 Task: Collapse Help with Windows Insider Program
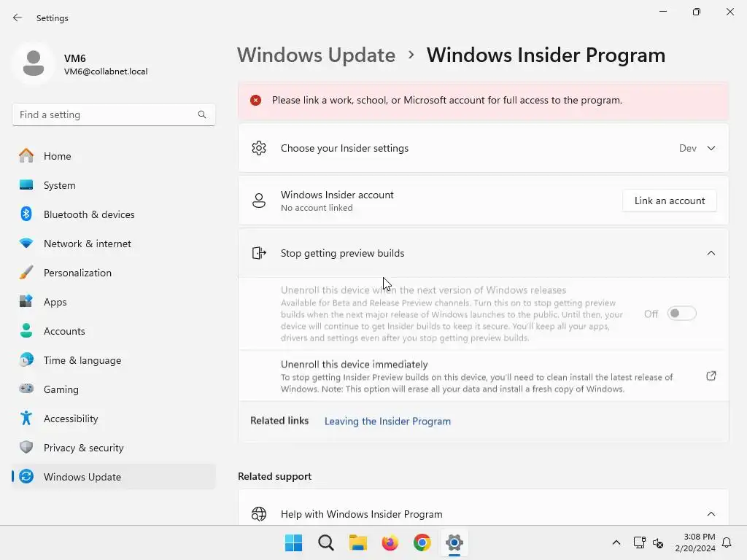click(711, 514)
